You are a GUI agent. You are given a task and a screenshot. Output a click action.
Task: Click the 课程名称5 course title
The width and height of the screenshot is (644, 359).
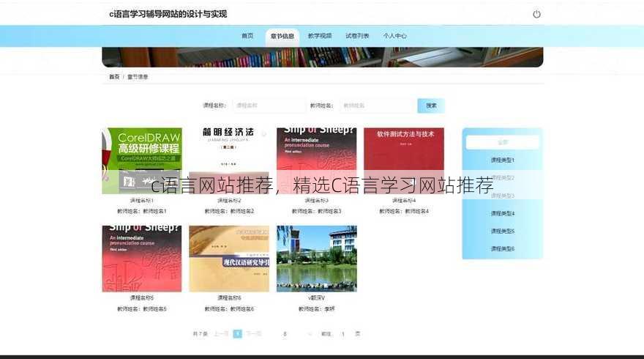(x=142, y=297)
